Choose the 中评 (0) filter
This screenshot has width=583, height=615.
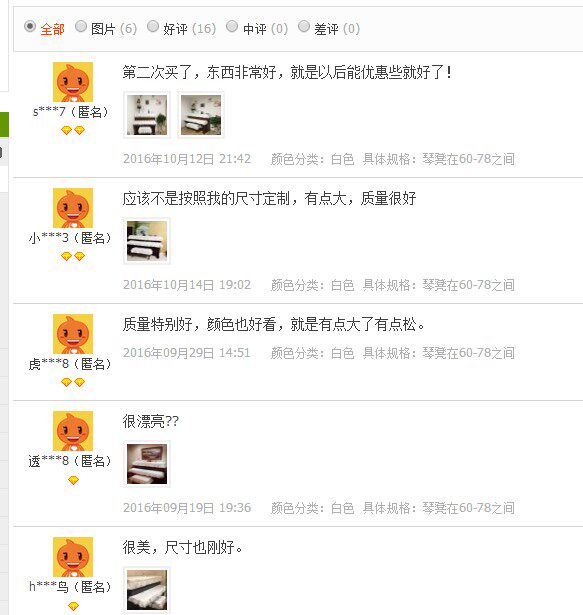point(232,27)
